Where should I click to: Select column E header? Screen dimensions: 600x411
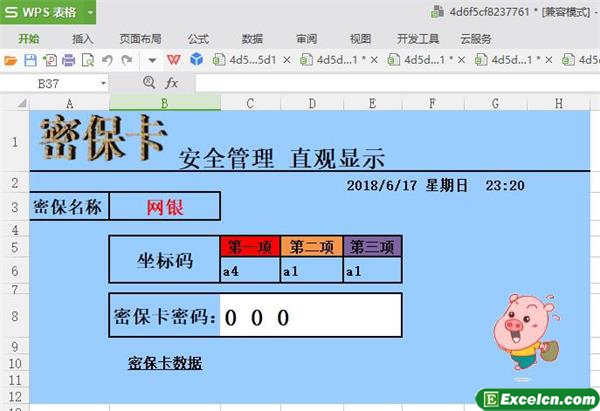(x=372, y=103)
